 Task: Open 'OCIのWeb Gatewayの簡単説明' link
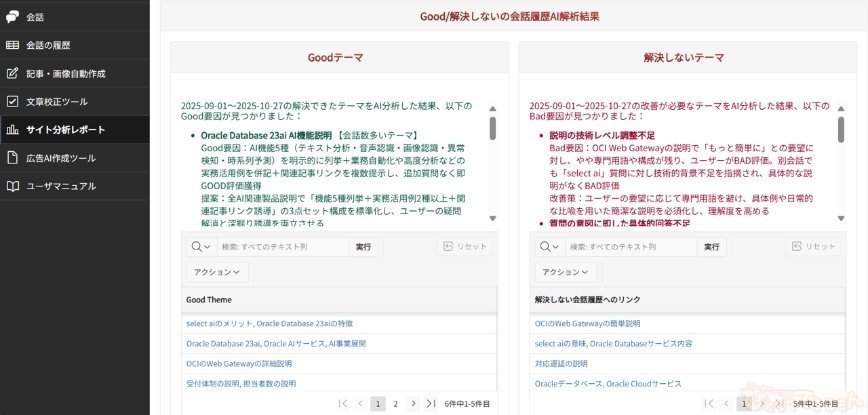click(587, 324)
